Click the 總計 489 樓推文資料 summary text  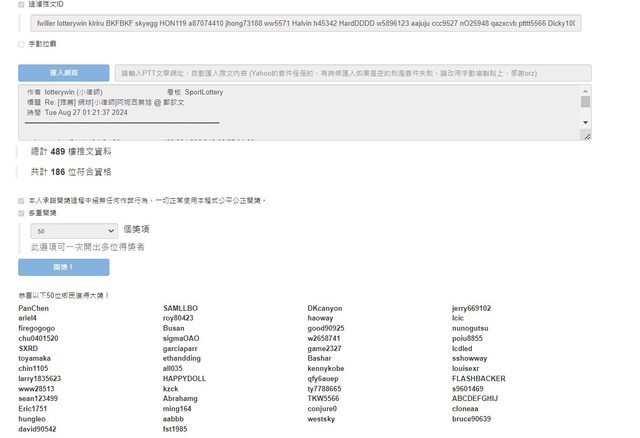click(71, 152)
